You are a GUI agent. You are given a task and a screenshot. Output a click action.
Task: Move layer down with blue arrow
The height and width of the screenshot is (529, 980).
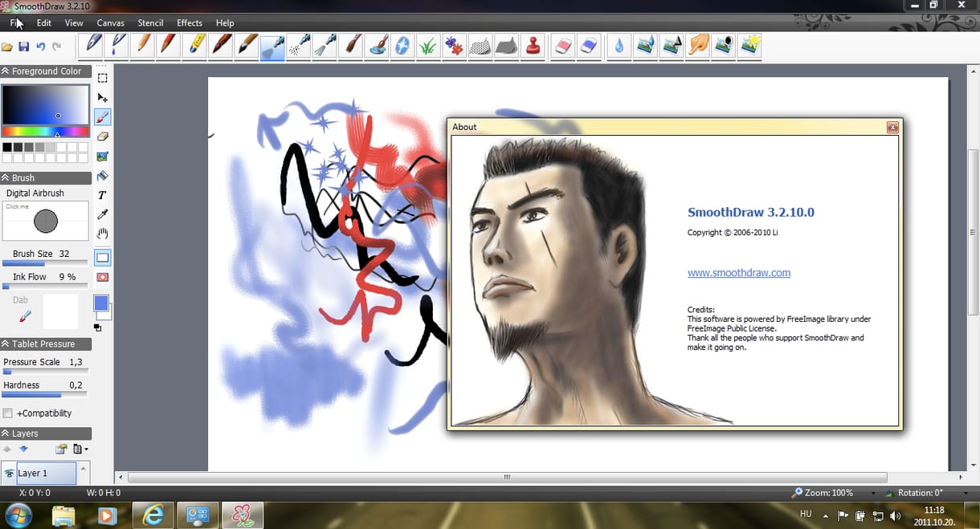pyautogui.click(x=23, y=449)
